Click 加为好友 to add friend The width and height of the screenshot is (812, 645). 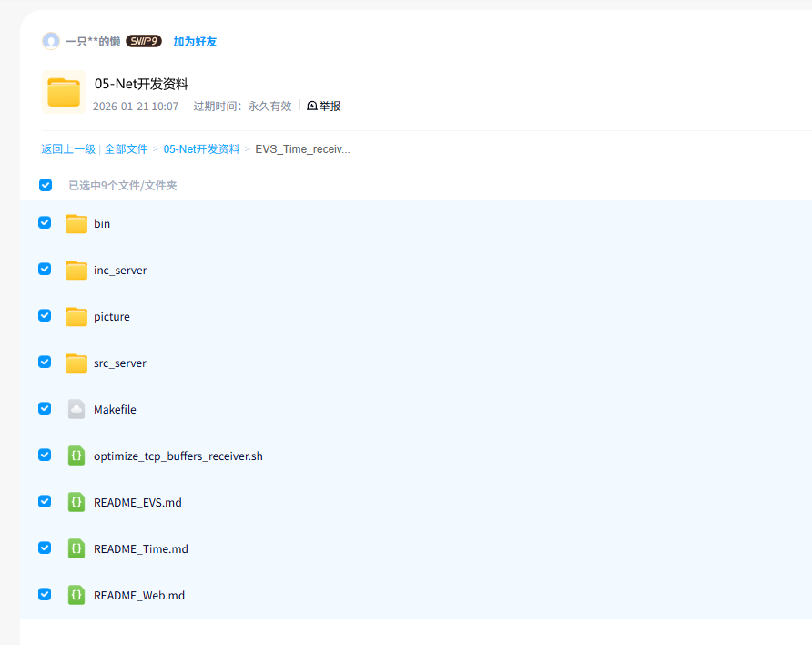coord(195,42)
